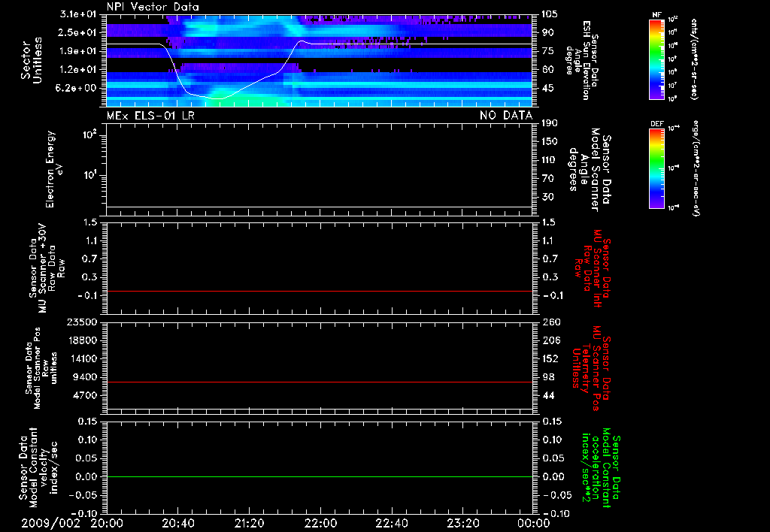The image size is (770, 532).
Task: Select the 'cnts/(cm**2-sr-sec)' units label
Action: click(x=694, y=59)
